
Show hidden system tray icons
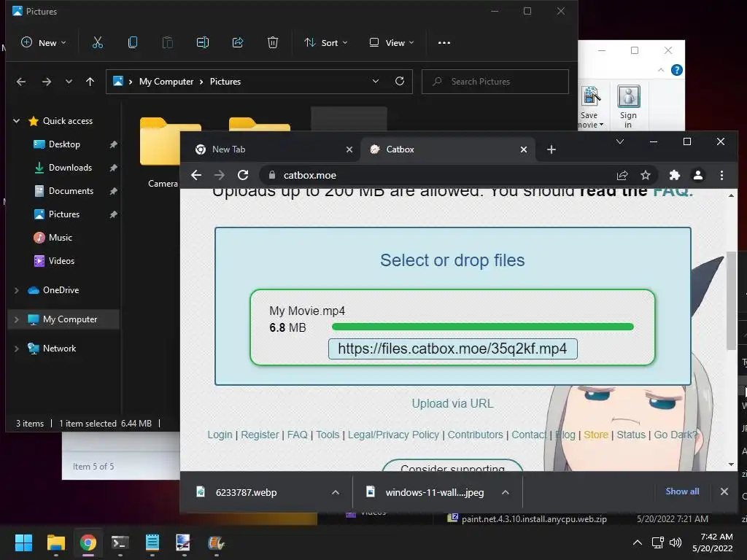(638, 542)
